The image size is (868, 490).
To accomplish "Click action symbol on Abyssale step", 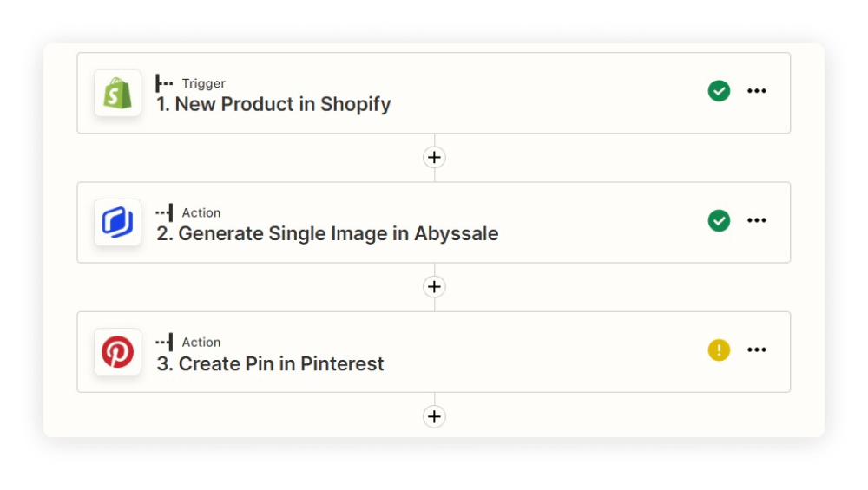I will [x=164, y=212].
